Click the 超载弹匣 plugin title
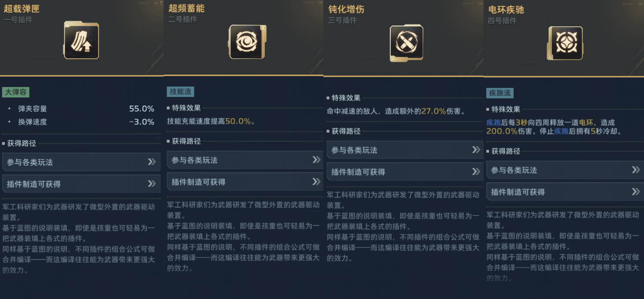The image size is (644, 299). point(22,9)
